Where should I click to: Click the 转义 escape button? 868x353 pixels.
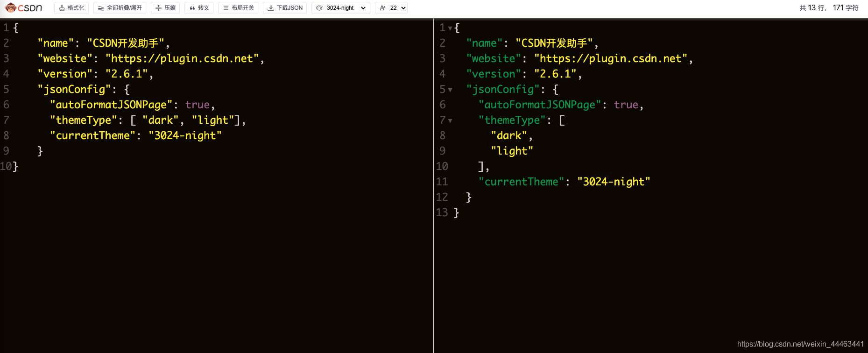point(199,8)
